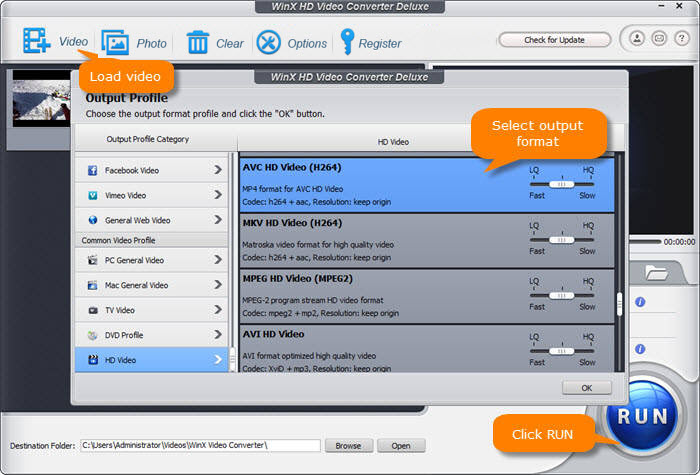Open the folder icon tab on right panel
This screenshot has height=475, width=700.
click(x=656, y=272)
